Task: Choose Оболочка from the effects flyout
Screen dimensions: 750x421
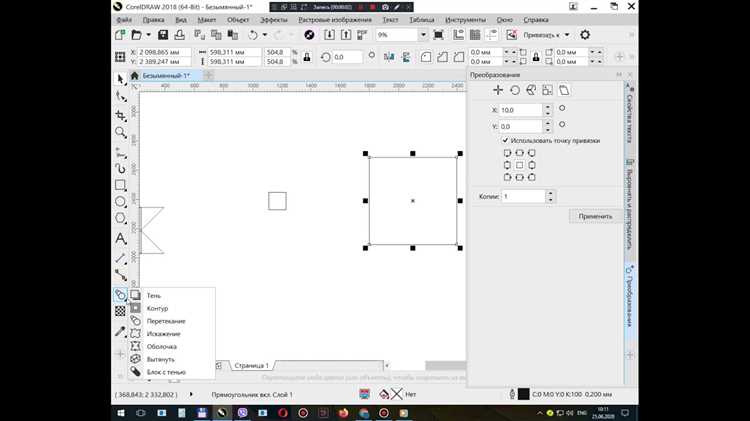Action: point(171,346)
